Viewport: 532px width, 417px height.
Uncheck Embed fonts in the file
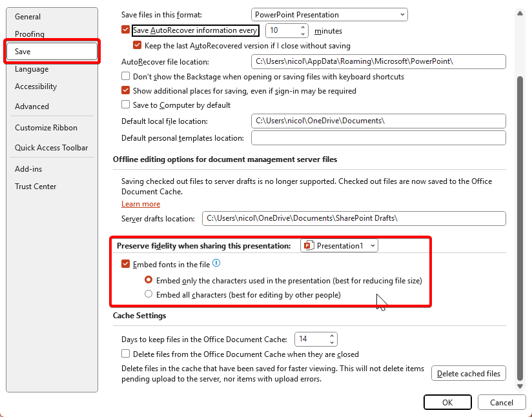pyautogui.click(x=125, y=264)
